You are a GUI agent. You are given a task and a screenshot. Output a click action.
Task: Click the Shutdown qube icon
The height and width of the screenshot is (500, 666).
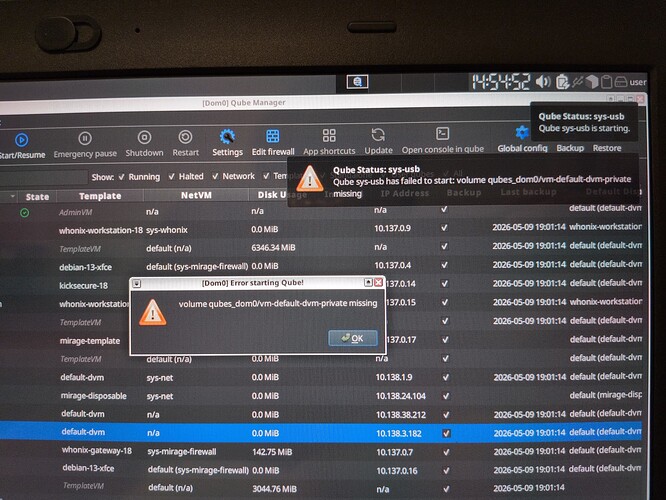144,137
